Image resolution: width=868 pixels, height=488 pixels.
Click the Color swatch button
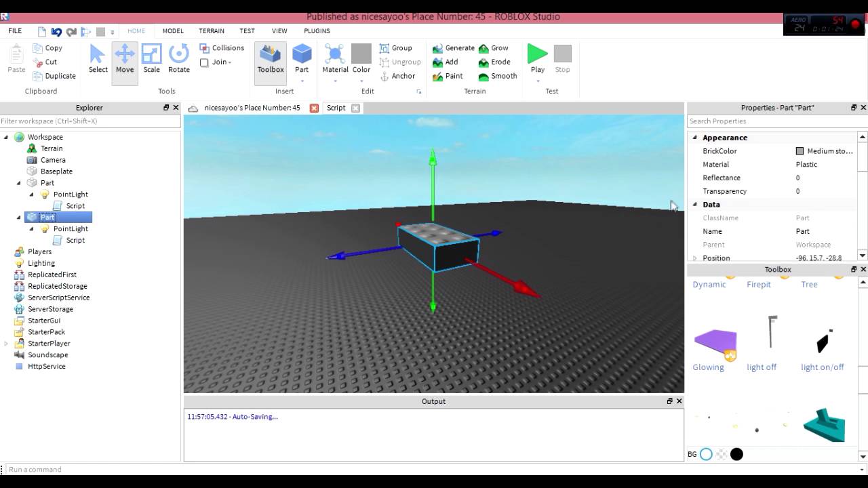coord(361,58)
